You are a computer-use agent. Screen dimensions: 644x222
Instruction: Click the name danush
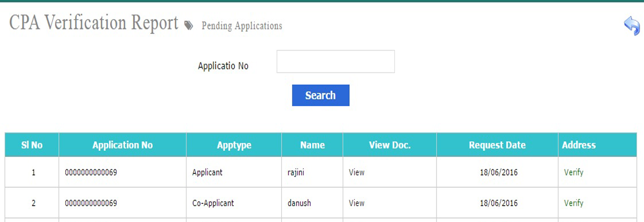299,203
